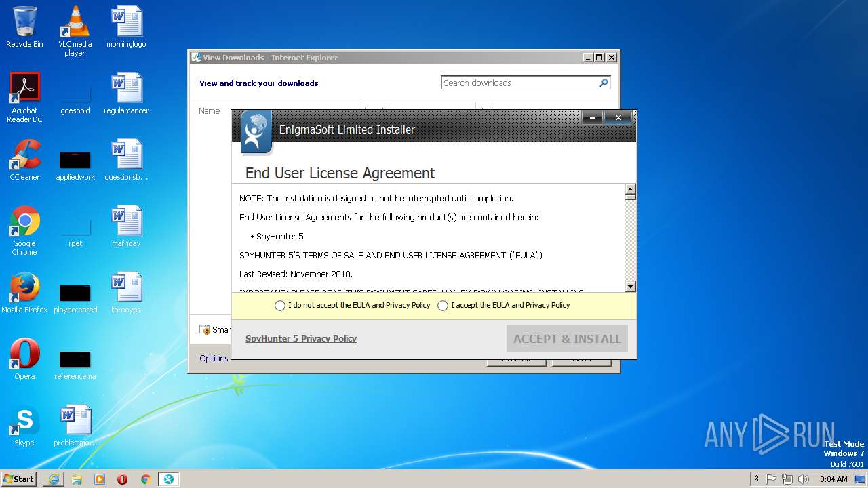Open the Windows Start menu
The height and width of the screenshot is (488, 868).
click(x=18, y=479)
